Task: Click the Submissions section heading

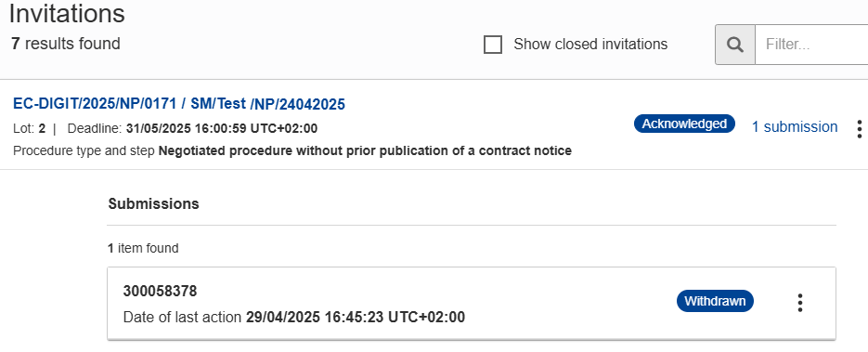Action: (153, 203)
